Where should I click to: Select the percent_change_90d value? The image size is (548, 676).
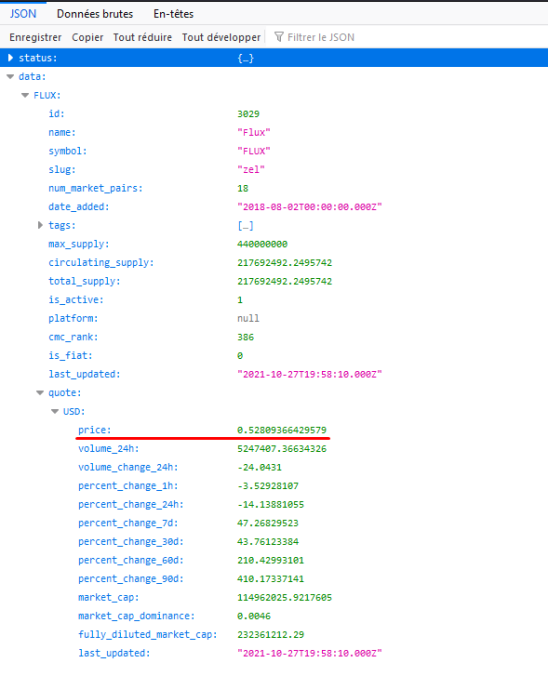point(271,579)
